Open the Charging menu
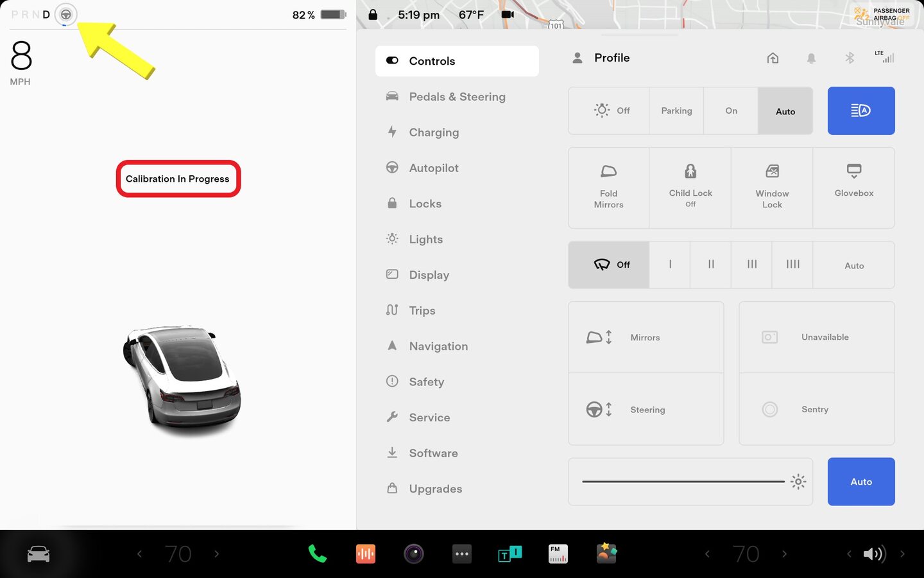Viewport: 924px width, 578px height. coord(457,132)
